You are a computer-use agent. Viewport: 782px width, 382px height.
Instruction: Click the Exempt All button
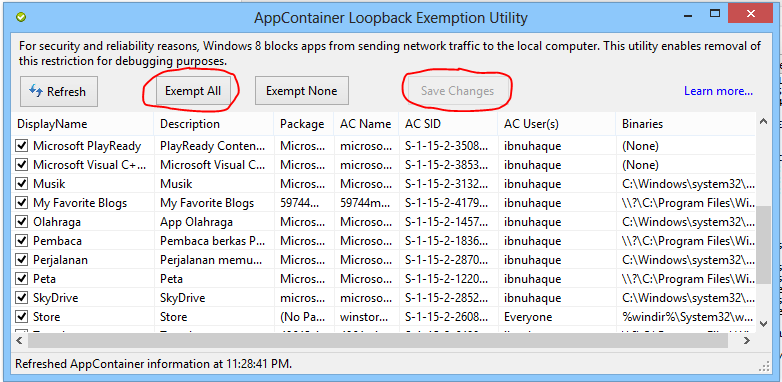(x=193, y=91)
